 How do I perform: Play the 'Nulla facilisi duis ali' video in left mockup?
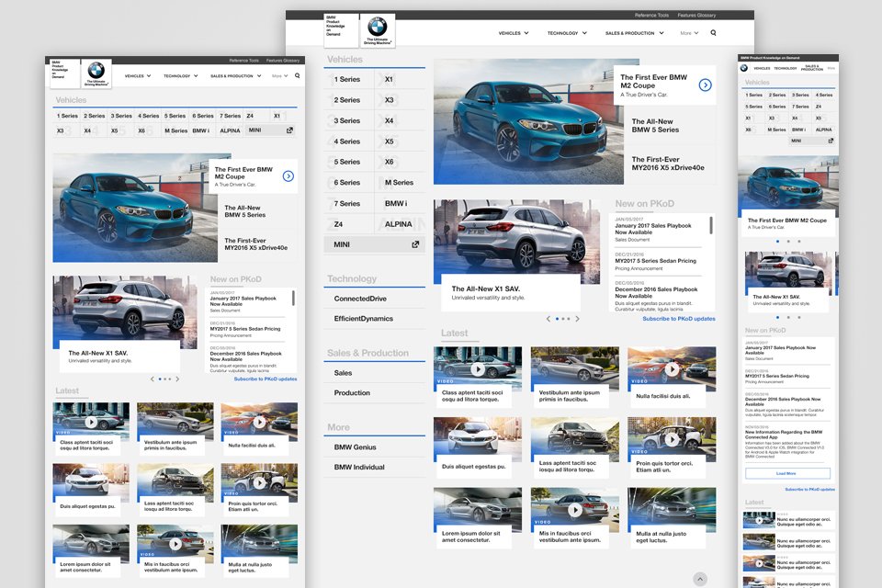pyautogui.click(x=259, y=422)
